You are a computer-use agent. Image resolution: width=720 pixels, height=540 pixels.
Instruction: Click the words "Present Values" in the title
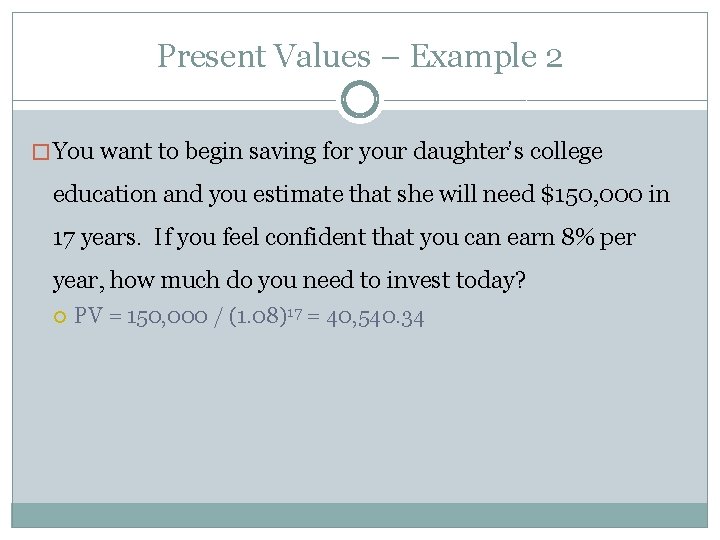tap(263, 56)
